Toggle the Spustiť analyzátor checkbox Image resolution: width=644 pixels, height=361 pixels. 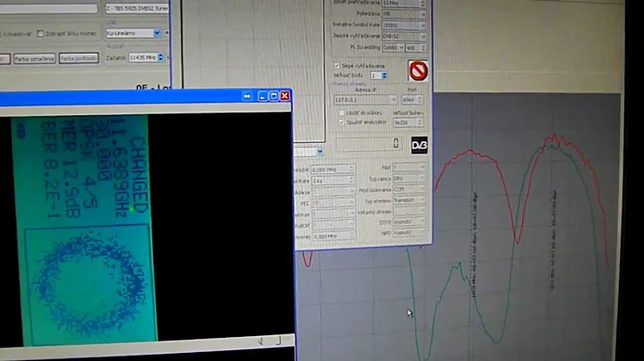pyautogui.click(x=342, y=122)
